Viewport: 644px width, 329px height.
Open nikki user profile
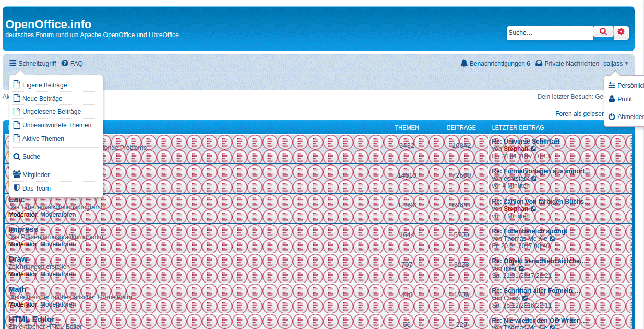click(510, 268)
